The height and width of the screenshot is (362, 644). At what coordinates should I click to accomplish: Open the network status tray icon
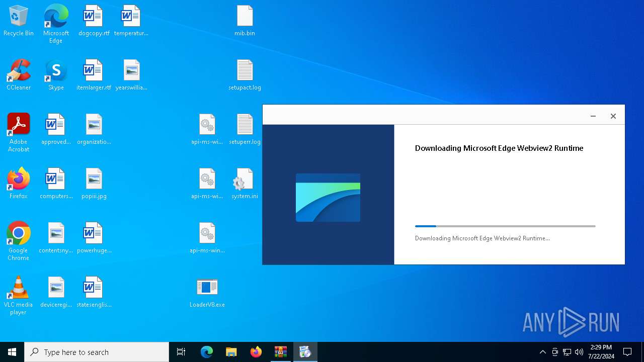coord(567,352)
